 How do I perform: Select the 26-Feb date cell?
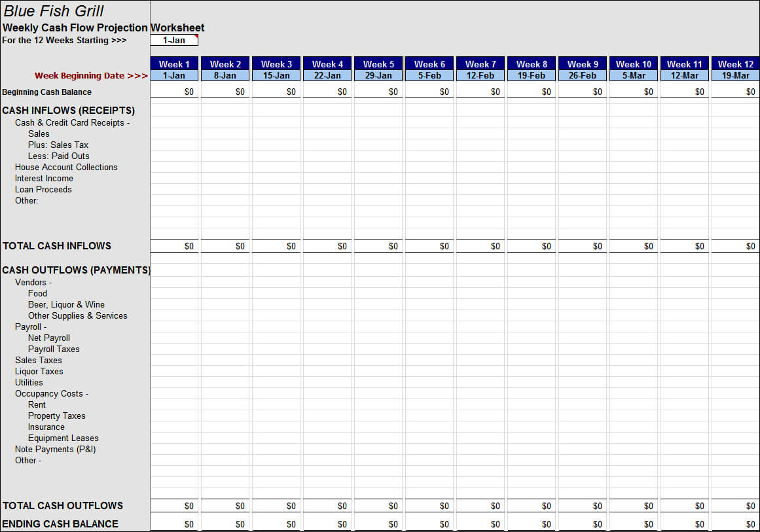[583, 76]
